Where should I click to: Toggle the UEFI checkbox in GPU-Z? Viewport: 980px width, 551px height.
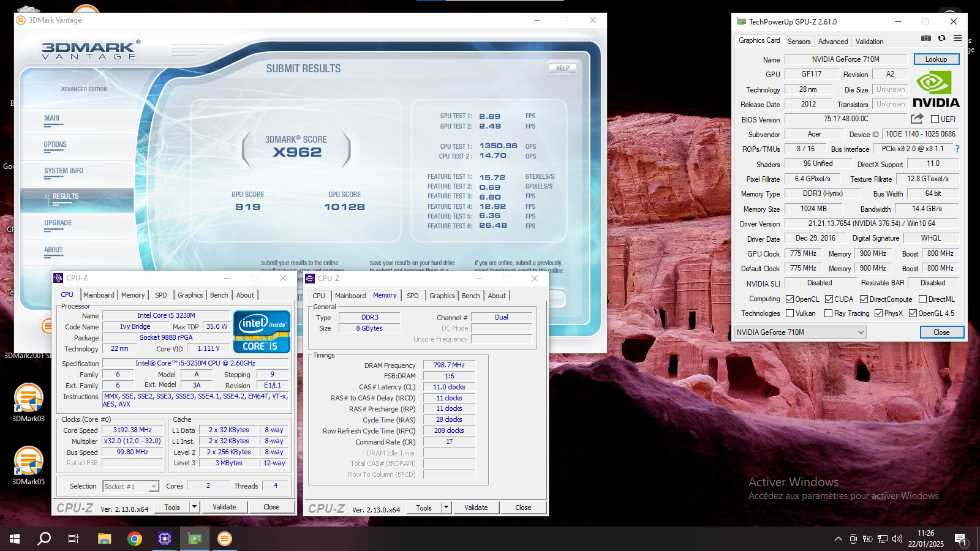[935, 119]
